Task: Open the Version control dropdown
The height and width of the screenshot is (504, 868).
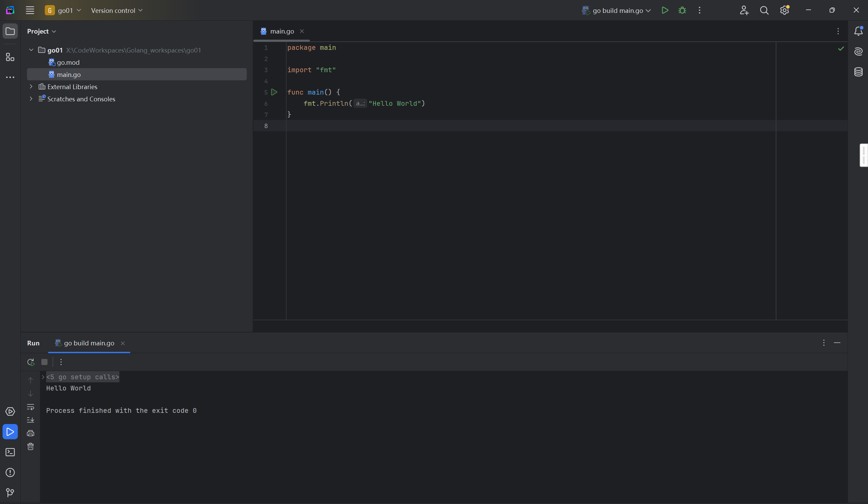Action: point(117,10)
